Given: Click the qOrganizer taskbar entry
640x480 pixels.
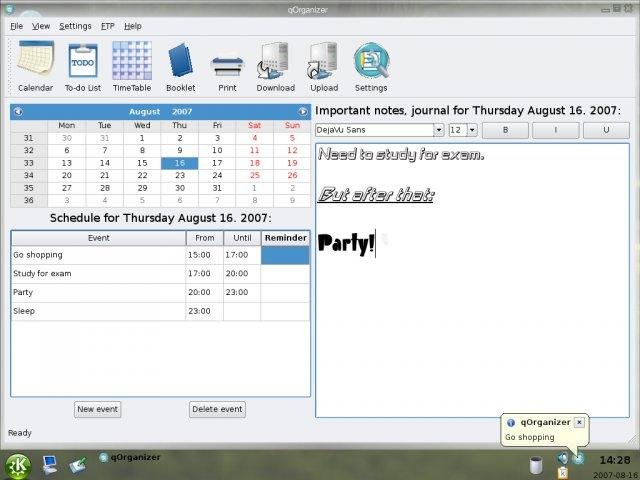Looking at the screenshot, I should click(130, 458).
